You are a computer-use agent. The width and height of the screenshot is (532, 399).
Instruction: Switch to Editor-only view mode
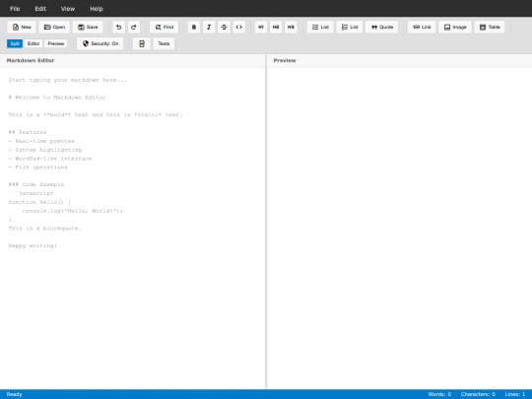pyautogui.click(x=33, y=43)
